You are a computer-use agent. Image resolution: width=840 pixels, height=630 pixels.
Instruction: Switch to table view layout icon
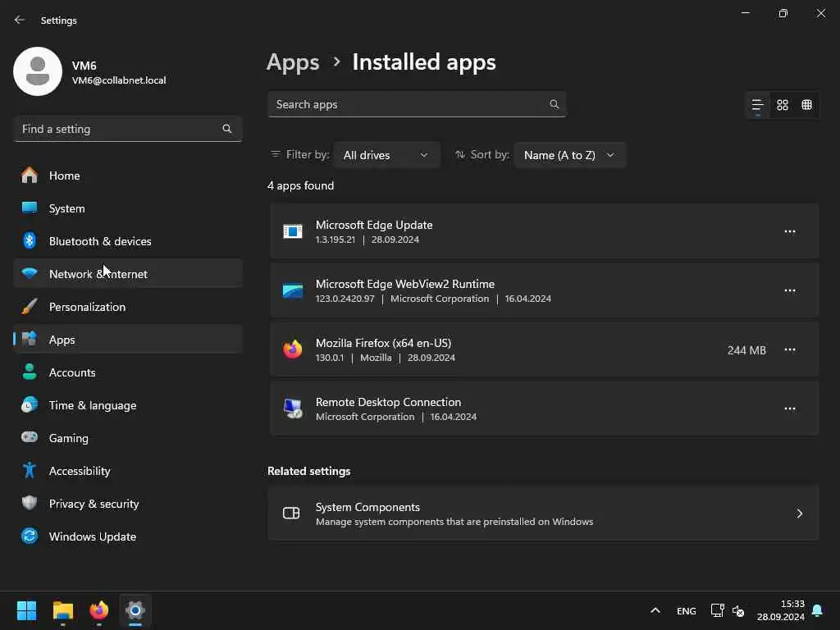point(807,105)
